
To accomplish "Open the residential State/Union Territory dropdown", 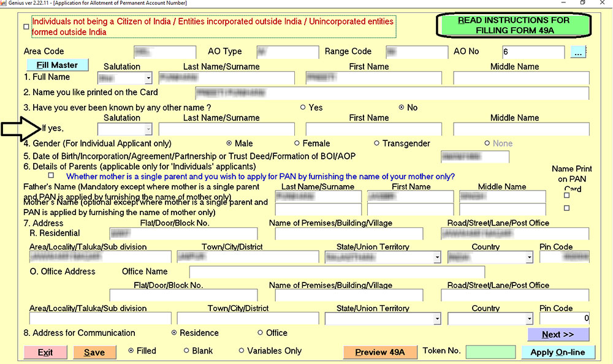I will click(436, 257).
